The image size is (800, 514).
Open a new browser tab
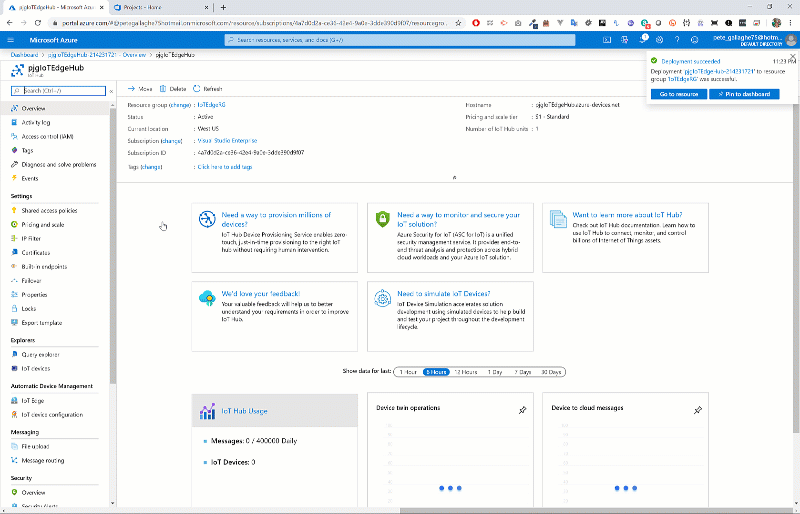pos(223,7)
